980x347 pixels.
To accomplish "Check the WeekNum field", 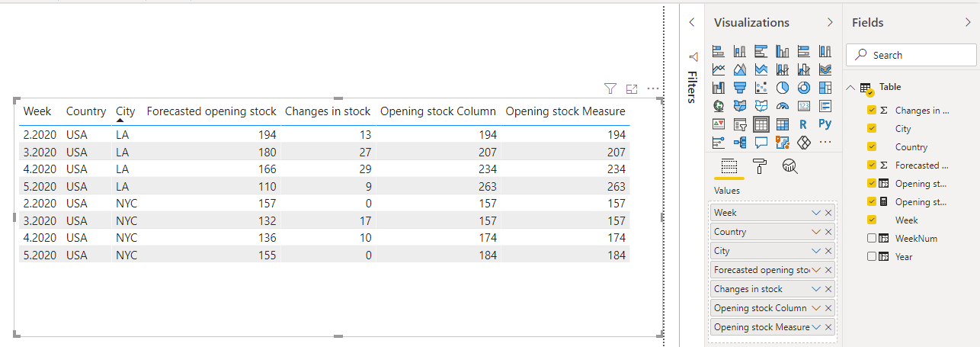I will tap(872, 239).
